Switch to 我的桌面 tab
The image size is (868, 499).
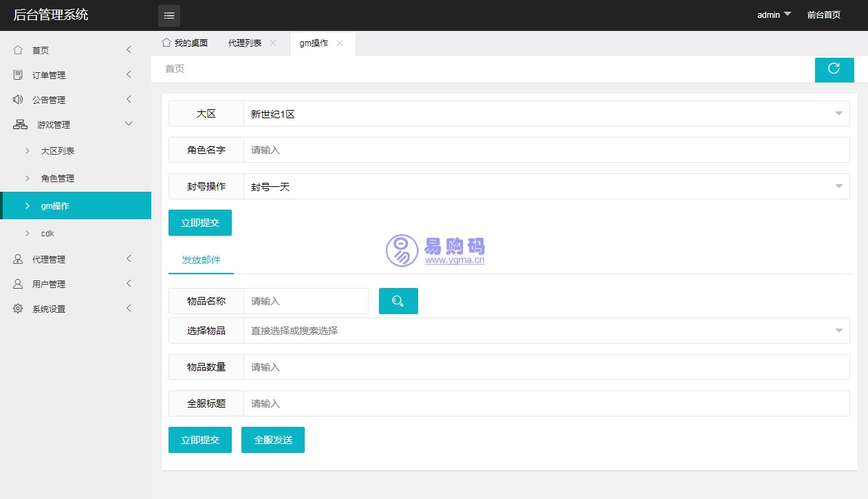pos(184,43)
